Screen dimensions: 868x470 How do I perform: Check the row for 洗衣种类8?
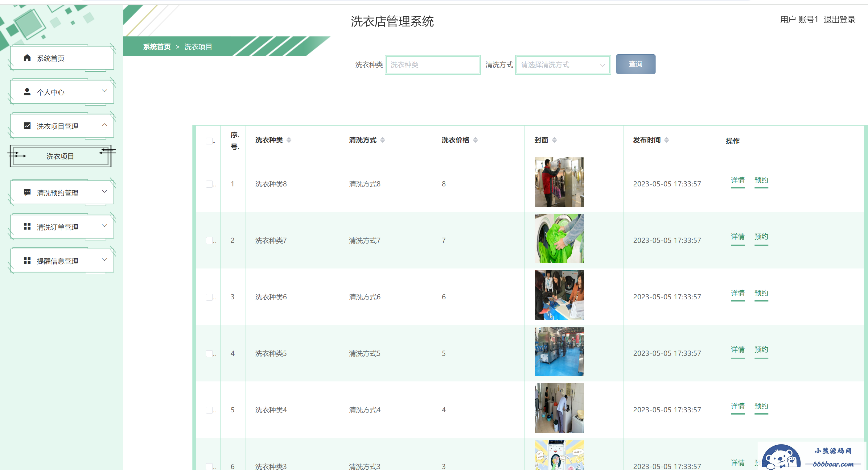tap(209, 184)
